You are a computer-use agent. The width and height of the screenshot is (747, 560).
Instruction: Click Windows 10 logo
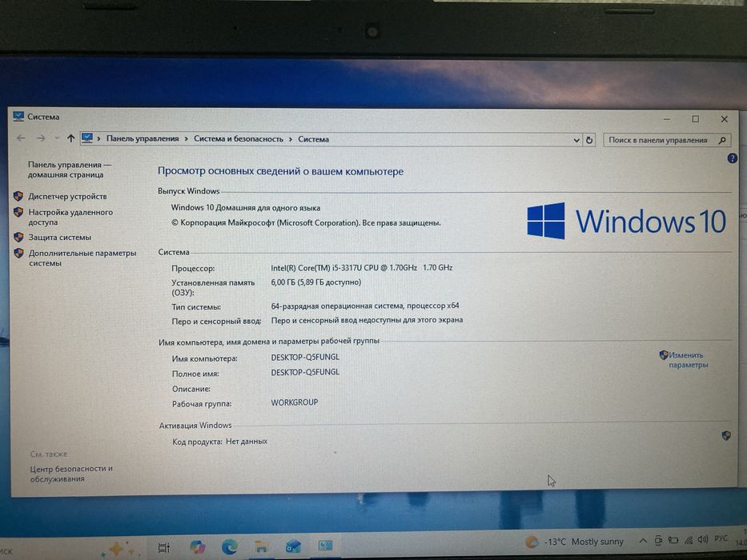tap(626, 221)
